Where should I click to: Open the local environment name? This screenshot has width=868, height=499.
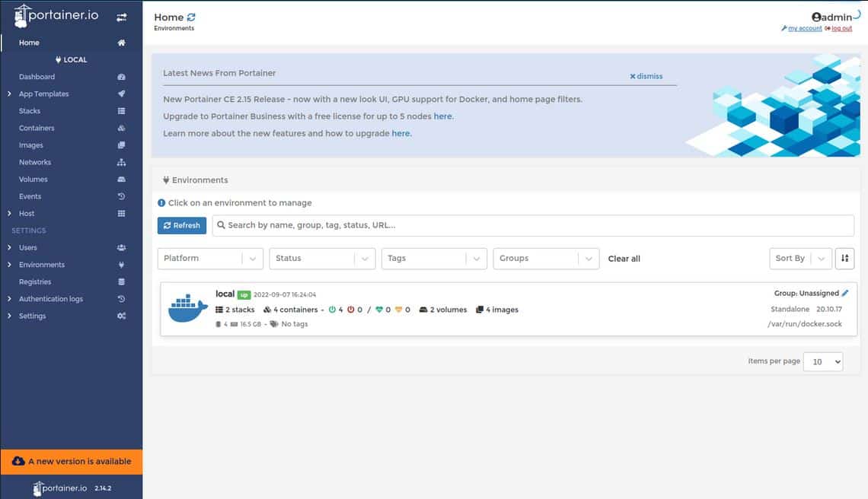pos(225,294)
